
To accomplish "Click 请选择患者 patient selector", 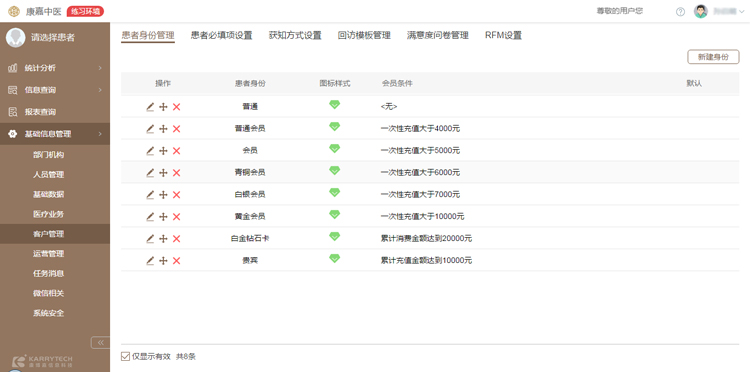I will coord(53,37).
